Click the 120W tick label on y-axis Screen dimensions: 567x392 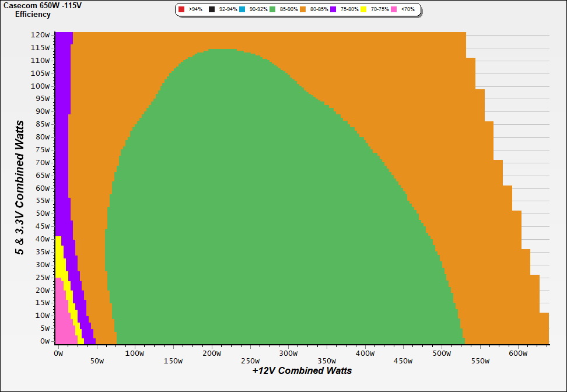tap(40, 35)
